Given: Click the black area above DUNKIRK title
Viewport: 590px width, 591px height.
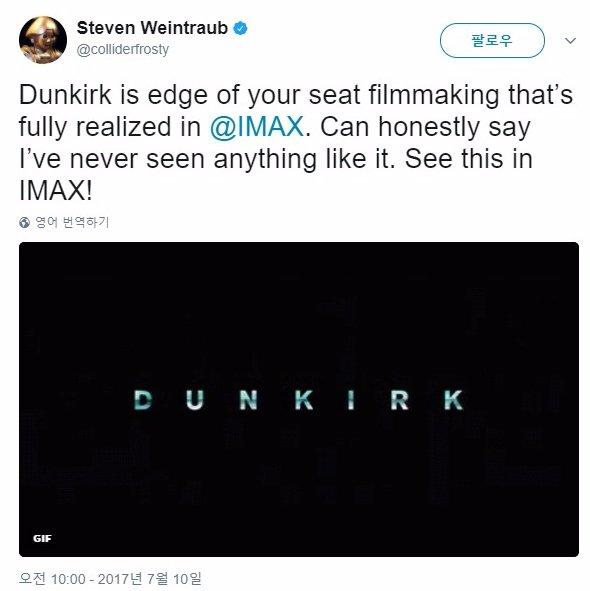Looking at the screenshot, I should (299, 313).
